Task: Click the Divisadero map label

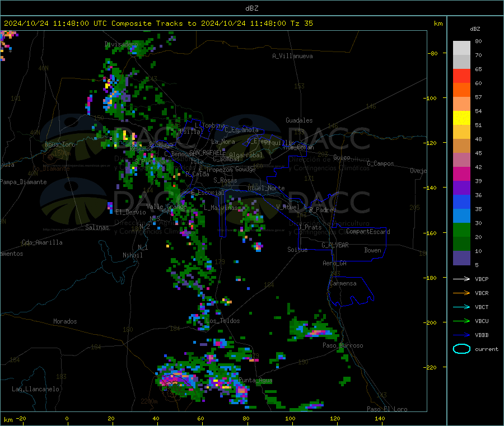Action: pyautogui.click(x=121, y=44)
